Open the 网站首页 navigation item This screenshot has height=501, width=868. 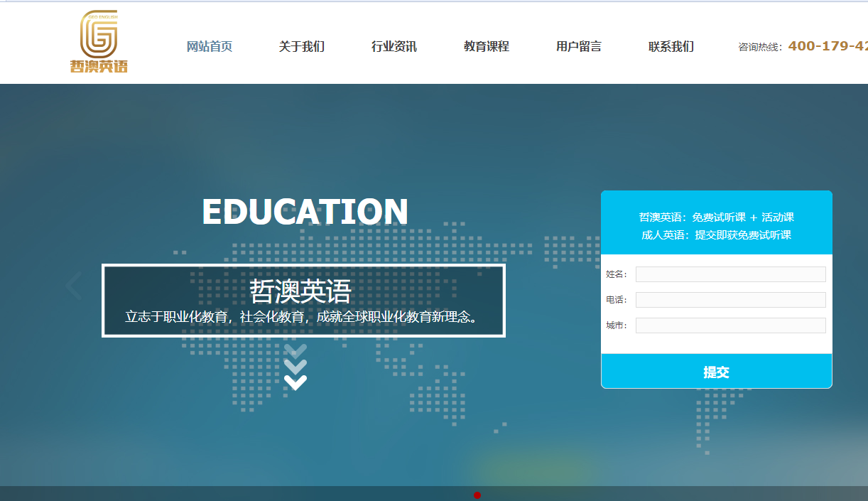coord(209,47)
